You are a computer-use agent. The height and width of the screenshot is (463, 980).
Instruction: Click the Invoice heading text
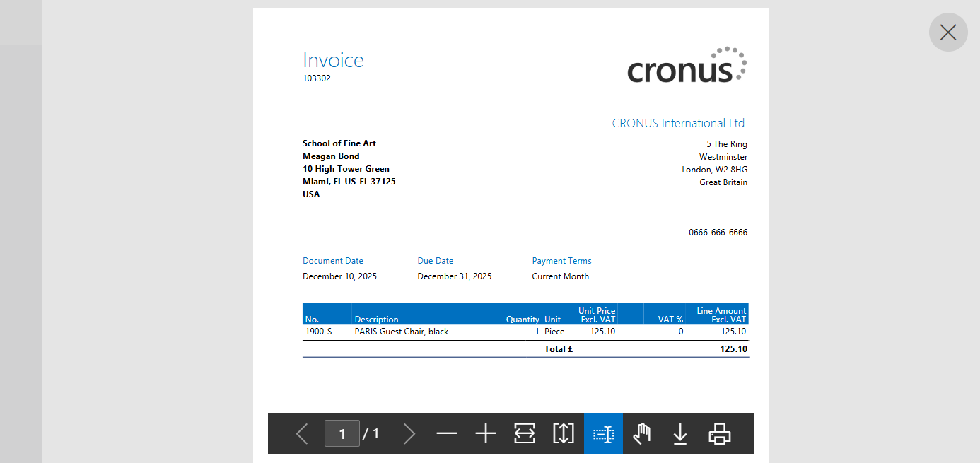[333, 60]
